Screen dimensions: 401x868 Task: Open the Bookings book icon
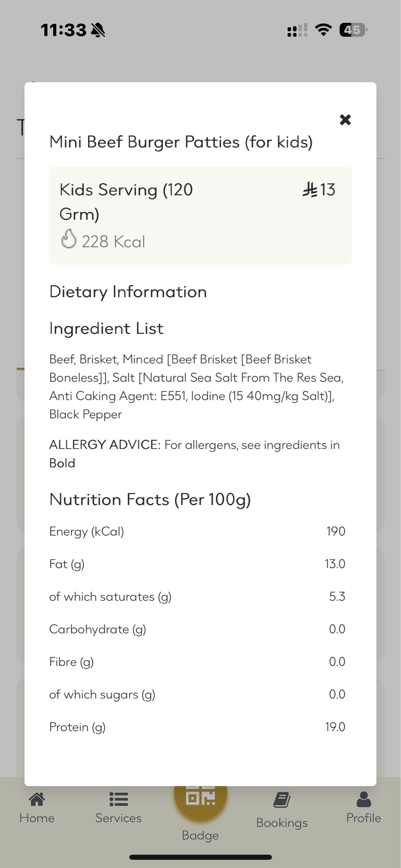282,800
